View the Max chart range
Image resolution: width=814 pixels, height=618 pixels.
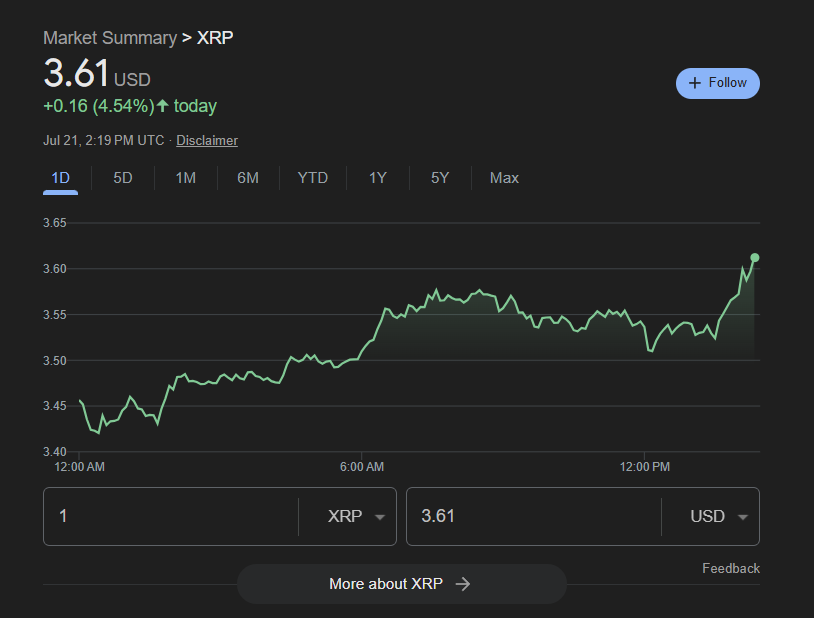click(x=504, y=178)
